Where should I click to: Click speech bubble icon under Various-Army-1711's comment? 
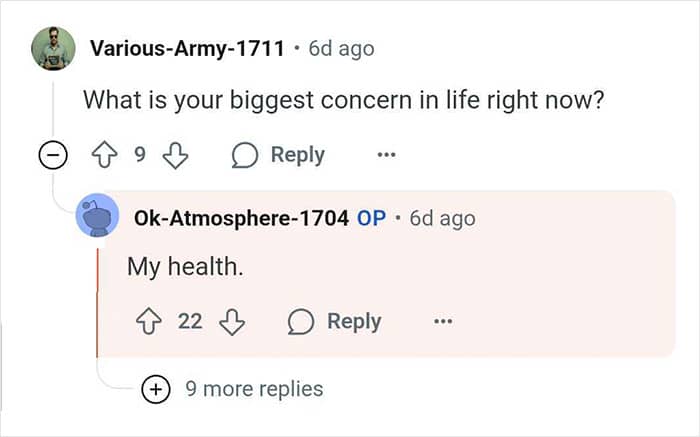245,155
